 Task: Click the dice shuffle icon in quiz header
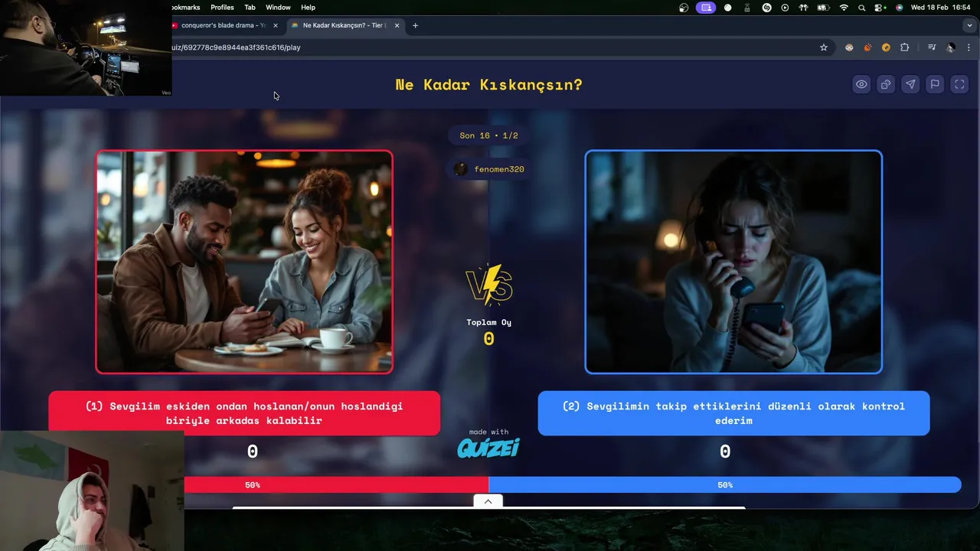(x=886, y=85)
